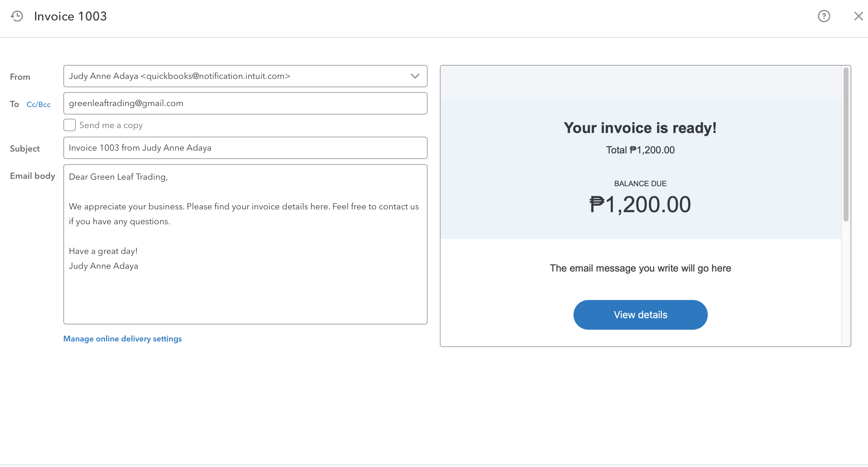Viewport: 868px width, 467px height.
Task: Click the Total ₱1,200.00 line in preview
Action: click(640, 150)
